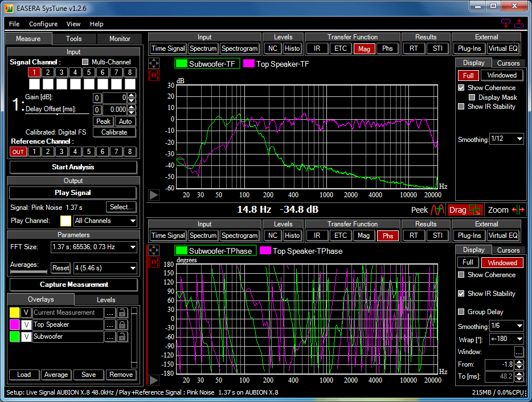Toggle Show Coherence in upper display panel
This screenshot has height=402, width=532.
[x=462, y=88]
